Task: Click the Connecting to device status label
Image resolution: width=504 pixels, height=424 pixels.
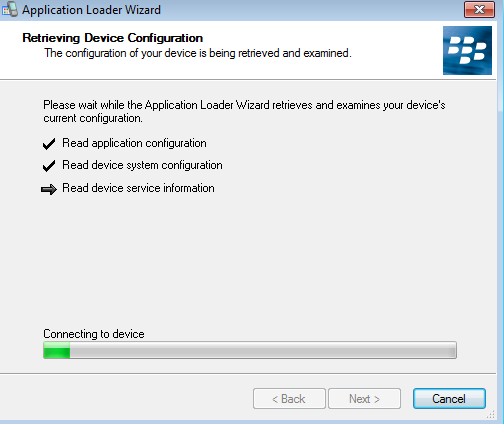Action: click(94, 334)
